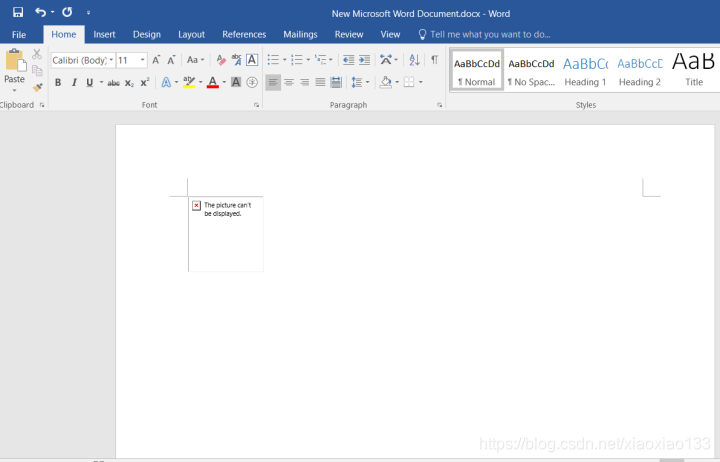
Task: Open the Calibri font name dropdown
Action: (x=111, y=60)
